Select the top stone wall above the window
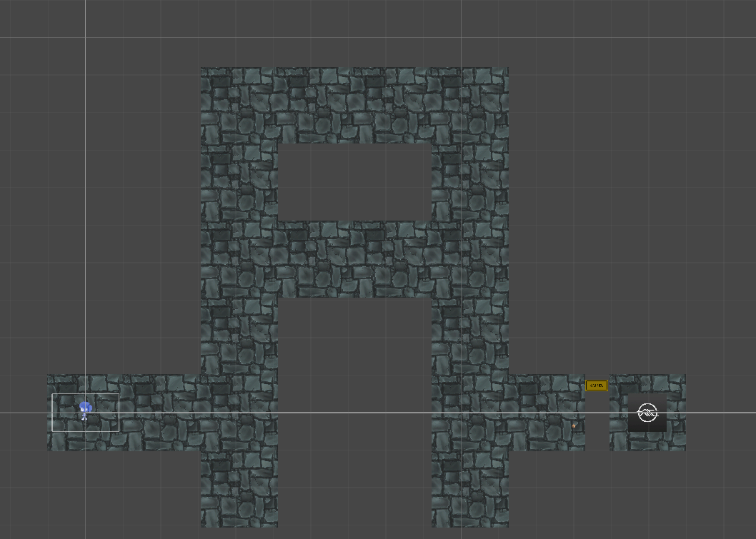 [354, 105]
